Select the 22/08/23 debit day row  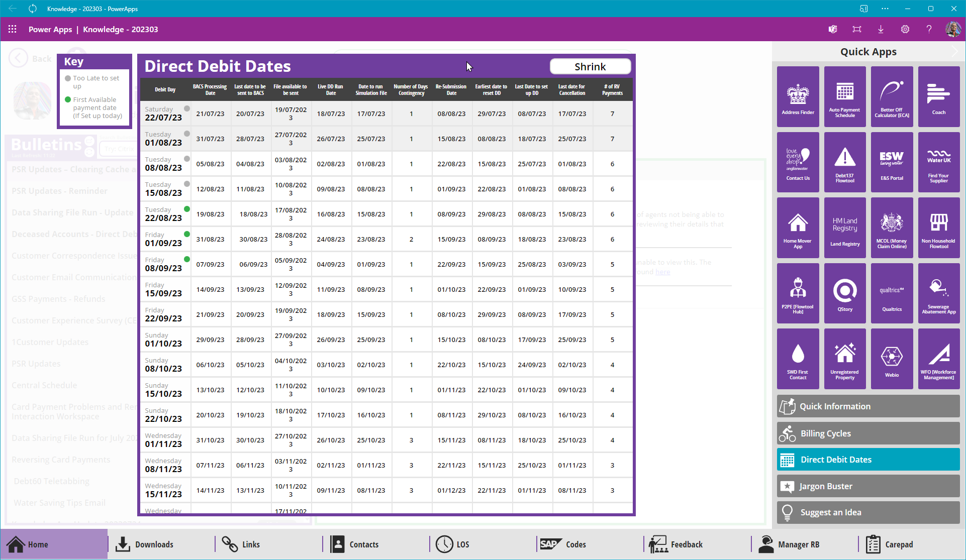click(164, 214)
